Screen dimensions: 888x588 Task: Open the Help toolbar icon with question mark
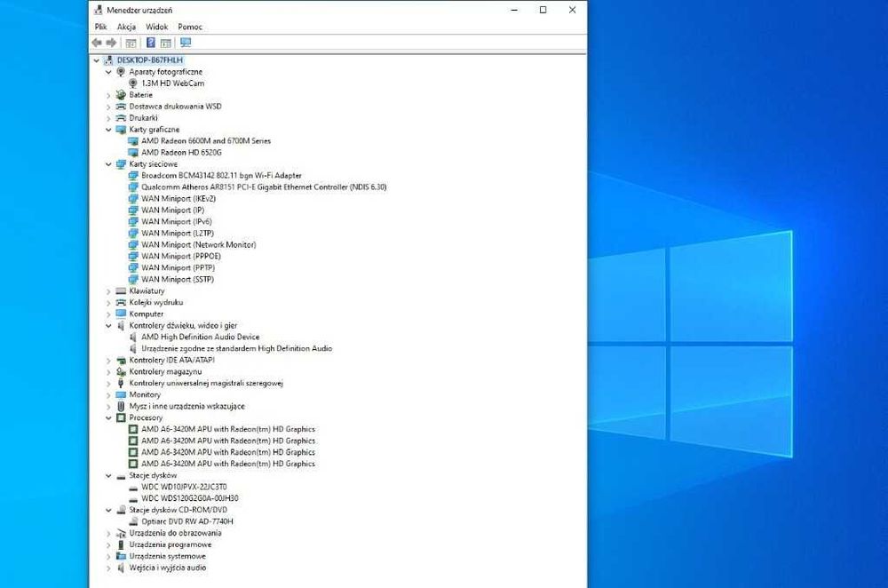(x=151, y=43)
